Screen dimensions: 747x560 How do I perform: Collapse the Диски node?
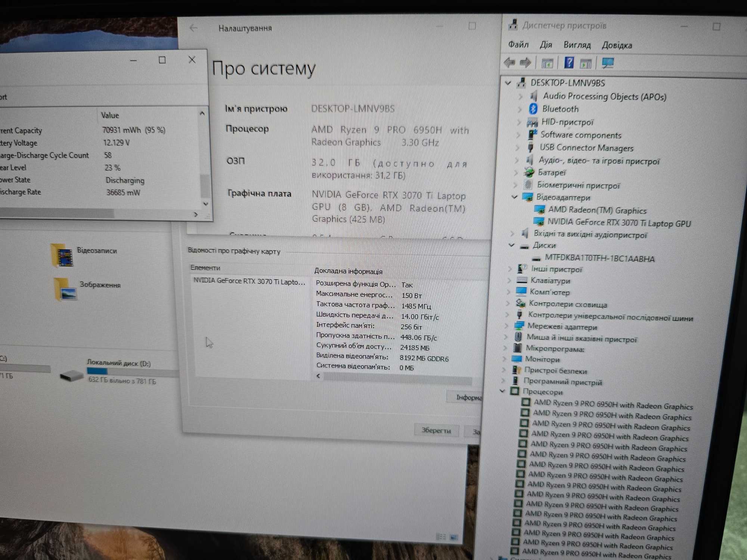pos(512,245)
